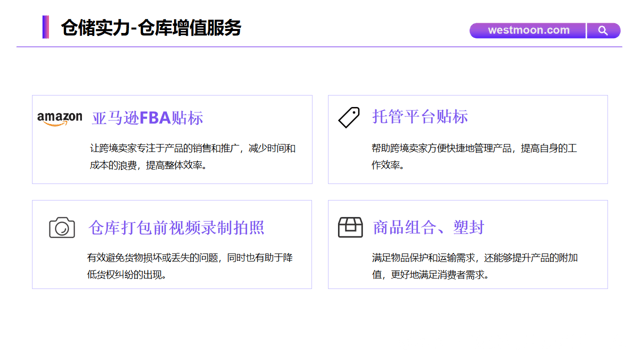
Task: Select the 商品组合、塑封 heading
Action: (429, 227)
